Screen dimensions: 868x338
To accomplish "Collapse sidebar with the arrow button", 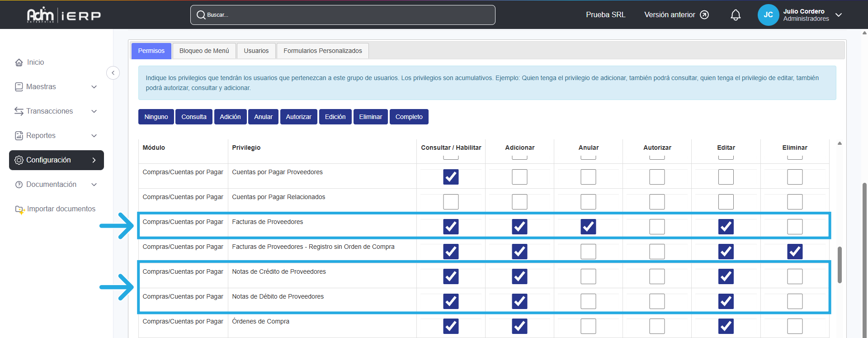I will [x=113, y=72].
